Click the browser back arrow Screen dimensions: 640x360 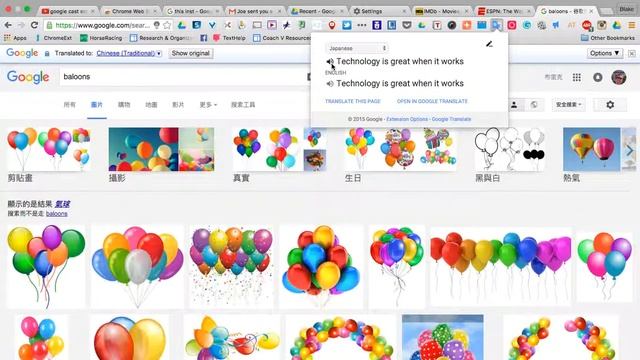(x=8, y=25)
